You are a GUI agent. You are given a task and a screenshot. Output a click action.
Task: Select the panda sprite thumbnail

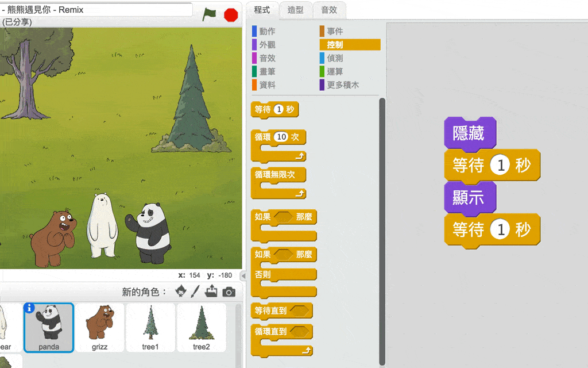(x=49, y=327)
